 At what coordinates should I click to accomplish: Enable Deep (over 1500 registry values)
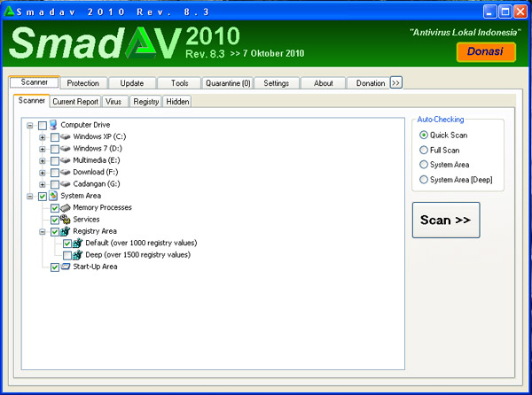(x=67, y=255)
